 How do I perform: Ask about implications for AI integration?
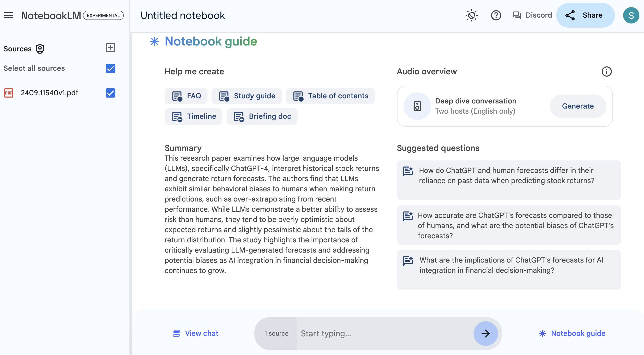(509, 270)
